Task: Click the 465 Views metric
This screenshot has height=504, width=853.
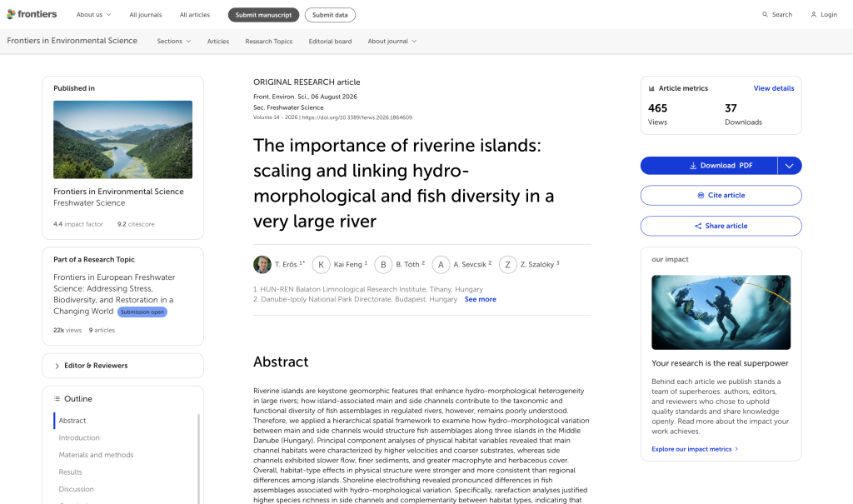Action: tap(658, 114)
